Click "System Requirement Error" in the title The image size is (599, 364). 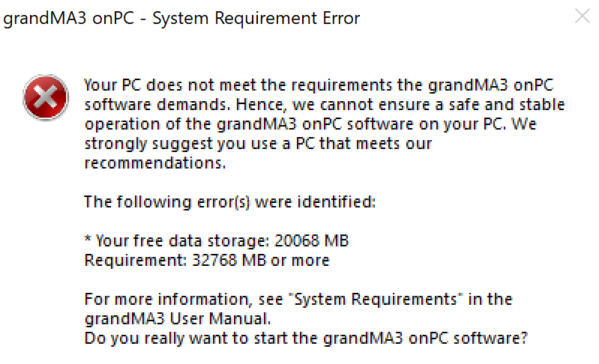coord(256,18)
